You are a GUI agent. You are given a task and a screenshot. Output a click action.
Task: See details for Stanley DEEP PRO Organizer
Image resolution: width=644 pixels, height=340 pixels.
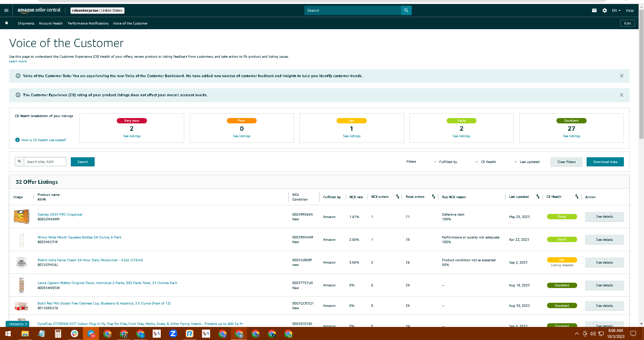point(604,217)
